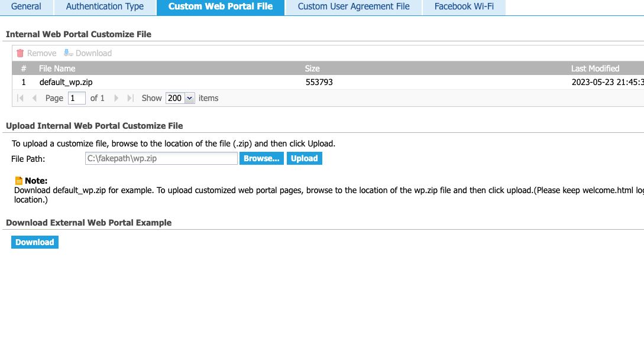644x339 pixels.
Task: Open the Custom User Agreement File tab
Action: [x=354, y=7]
